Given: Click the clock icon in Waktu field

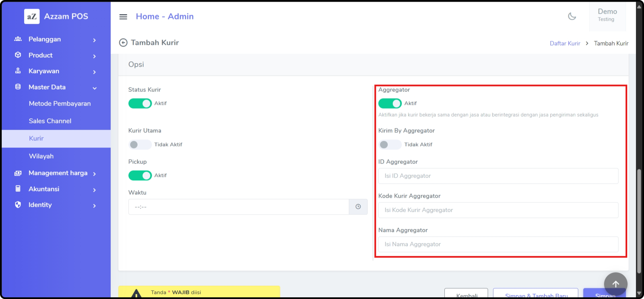Looking at the screenshot, I should pyautogui.click(x=358, y=207).
